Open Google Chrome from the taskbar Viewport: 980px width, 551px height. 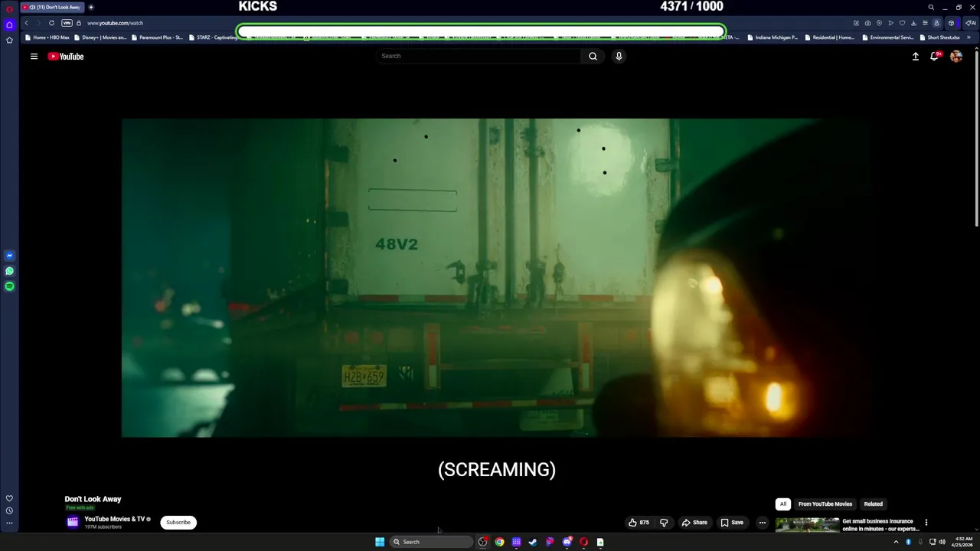tap(499, 542)
